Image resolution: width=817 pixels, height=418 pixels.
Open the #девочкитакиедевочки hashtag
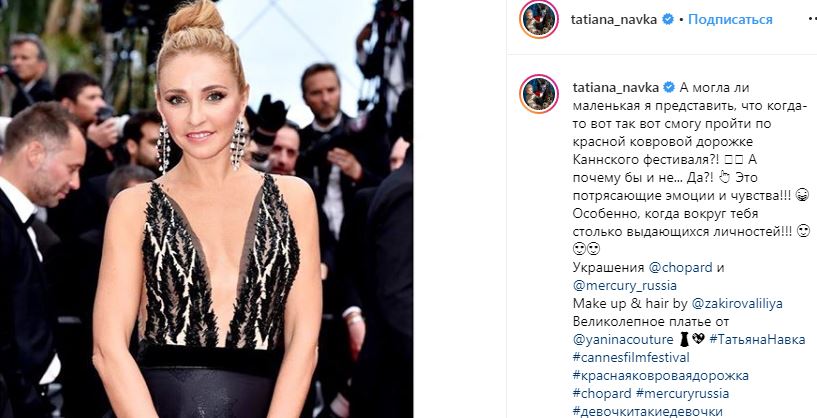(648, 411)
